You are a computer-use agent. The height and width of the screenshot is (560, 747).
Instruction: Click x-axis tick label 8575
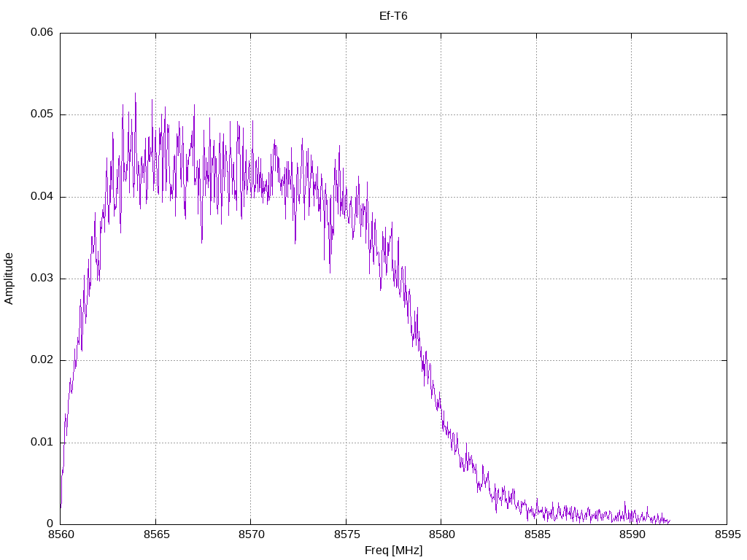[x=347, y=534]
